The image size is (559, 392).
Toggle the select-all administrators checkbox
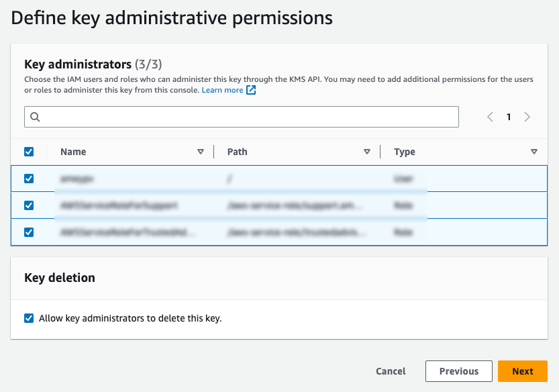[x=29, y=152]
